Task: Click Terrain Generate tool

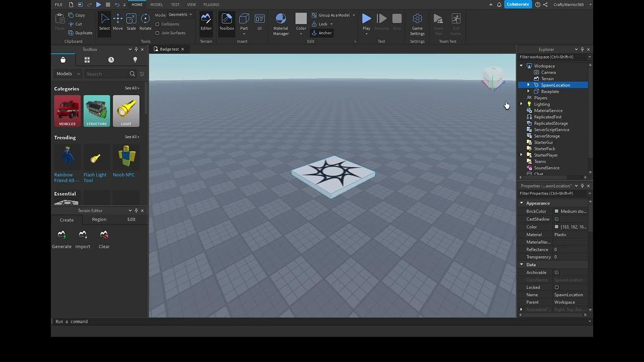Action: click(x=61, y=239)
